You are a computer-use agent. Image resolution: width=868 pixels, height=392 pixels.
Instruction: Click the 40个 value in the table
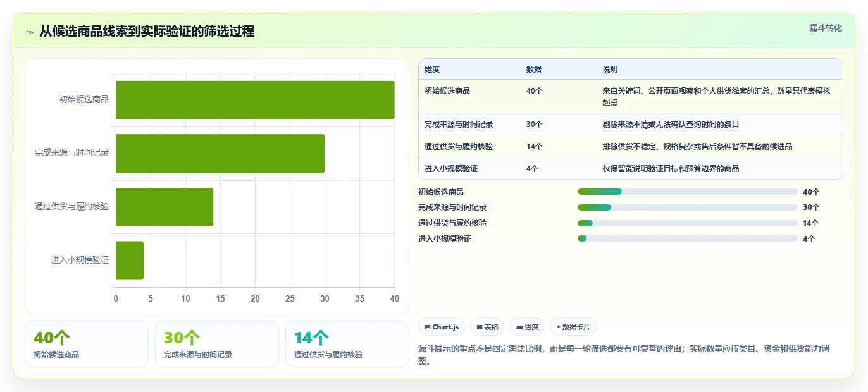pos(535,91)
